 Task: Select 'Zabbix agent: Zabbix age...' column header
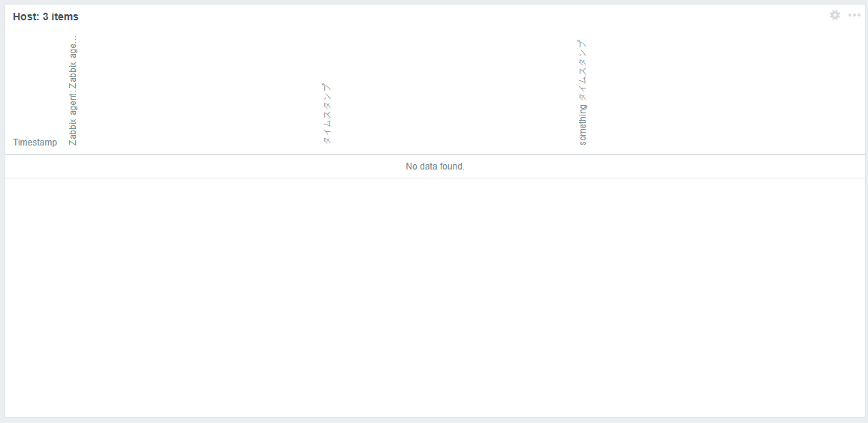(73, 90)
